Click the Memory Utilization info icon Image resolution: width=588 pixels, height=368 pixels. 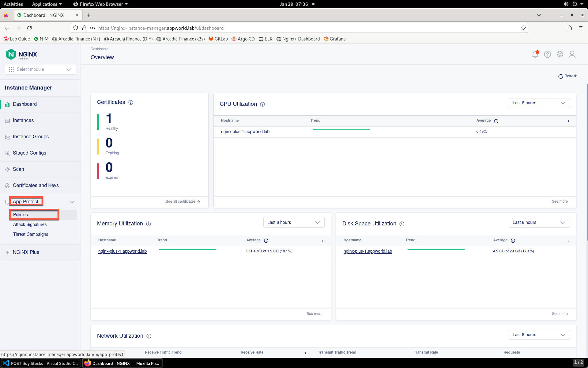[x=149, y=224]
